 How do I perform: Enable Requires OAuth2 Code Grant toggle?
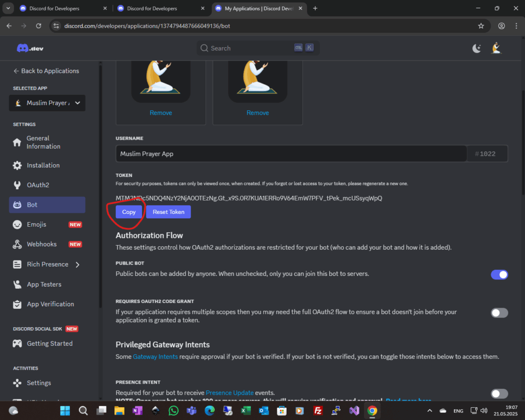499,313
